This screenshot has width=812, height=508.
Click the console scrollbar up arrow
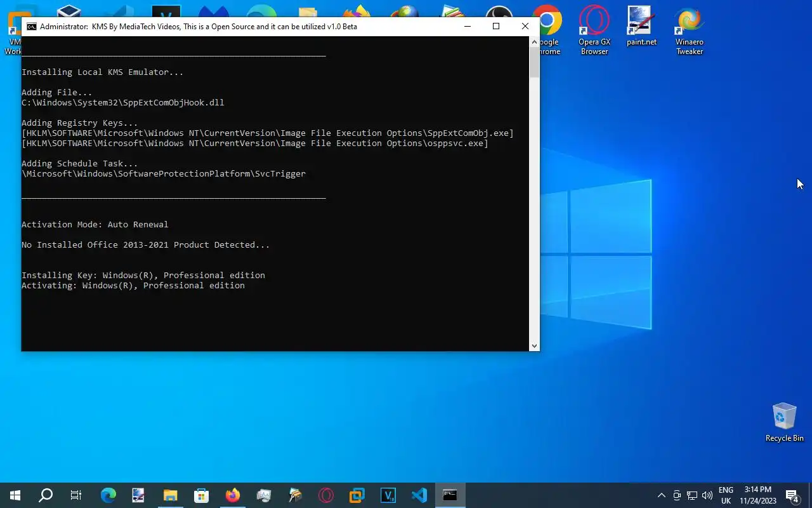click(535, 41)
